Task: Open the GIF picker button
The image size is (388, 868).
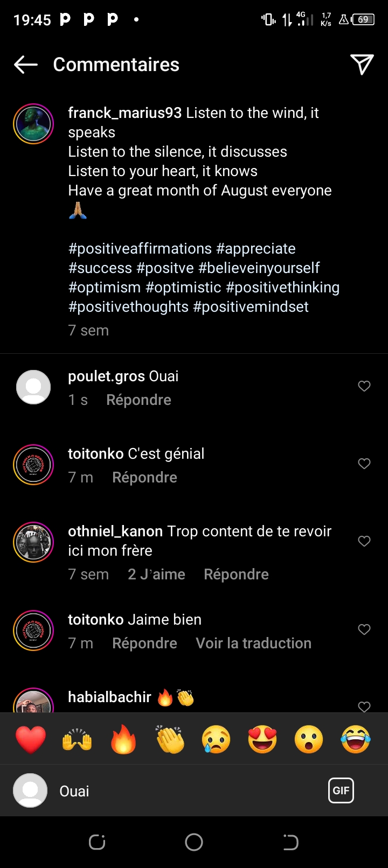Action: click(341, 790)
